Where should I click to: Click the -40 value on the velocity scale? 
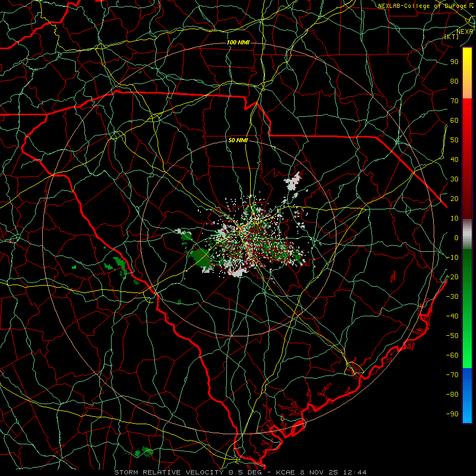pyautogui.click(x=452, y=316)
